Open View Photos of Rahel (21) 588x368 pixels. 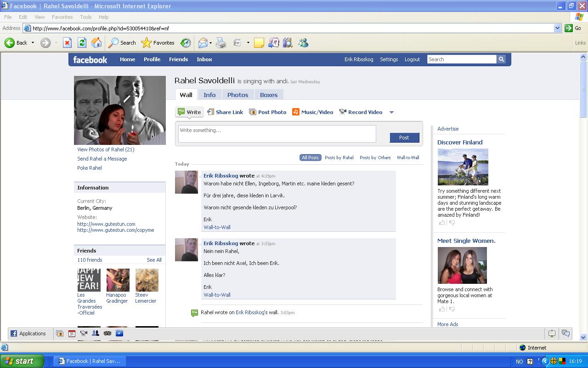pyautogui.click(x=106, y=149)
